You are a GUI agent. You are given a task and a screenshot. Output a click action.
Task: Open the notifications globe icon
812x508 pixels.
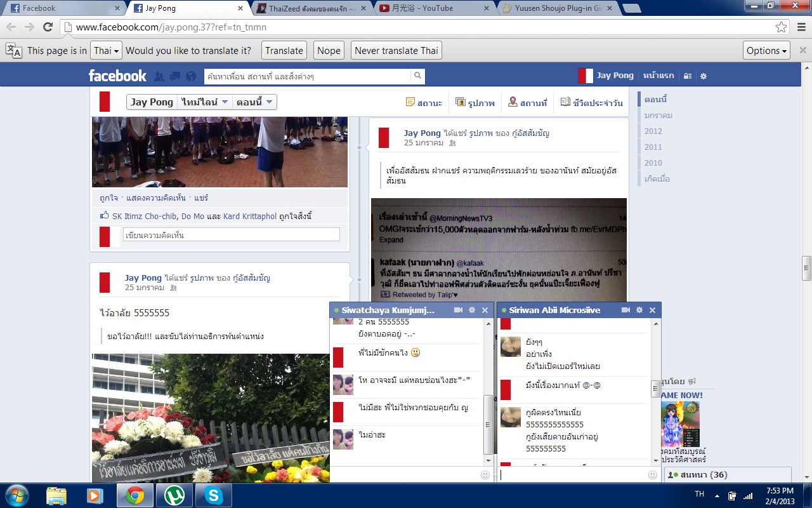click(x=191, y=76)
